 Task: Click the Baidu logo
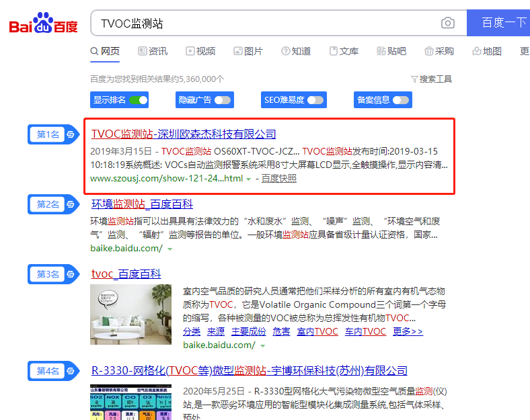pyautogui.click(x=43, y=23)
